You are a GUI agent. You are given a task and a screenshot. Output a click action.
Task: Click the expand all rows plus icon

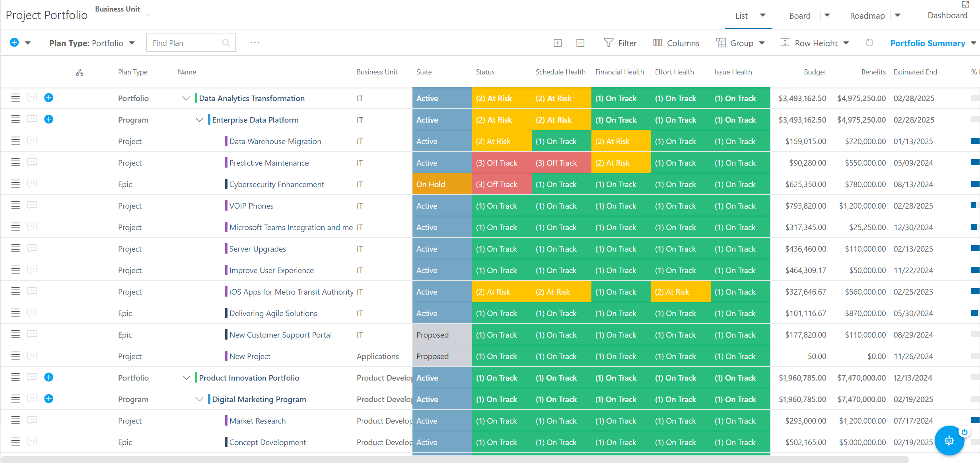click(x=558, y=43)
